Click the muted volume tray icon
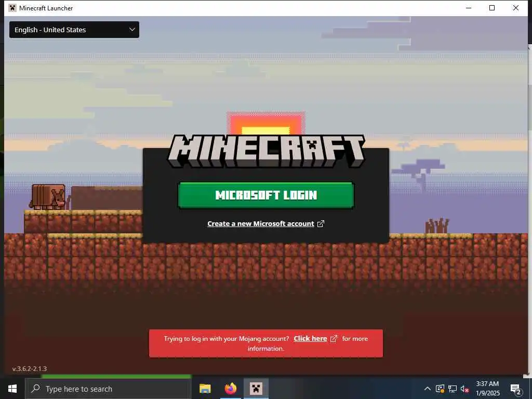Image resolution: width=532 pixels, height=399 pixels. [x=465, y=389]
